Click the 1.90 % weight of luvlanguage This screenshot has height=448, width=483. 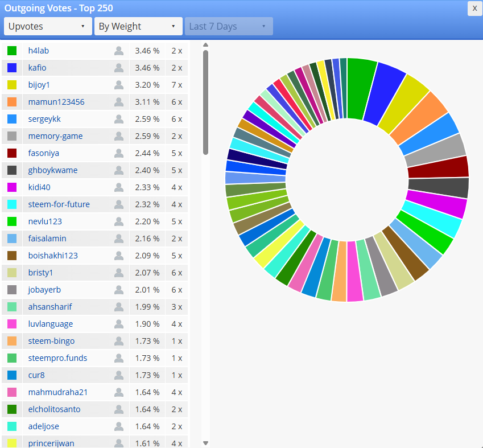(147, 324)
